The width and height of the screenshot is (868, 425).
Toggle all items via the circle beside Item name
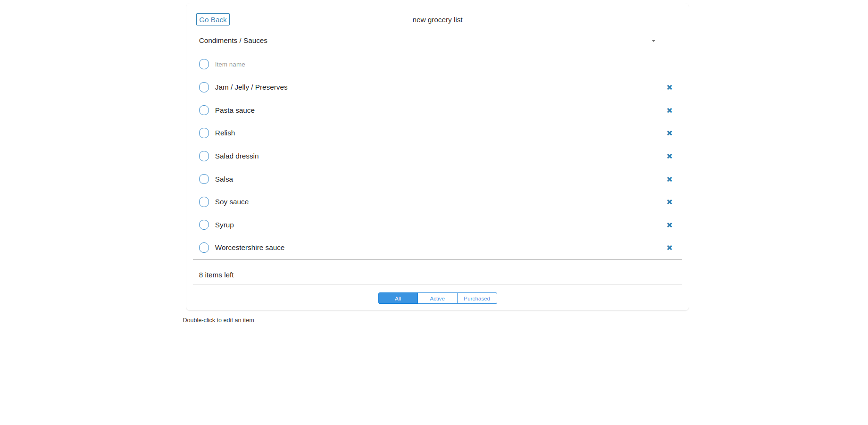(x=204, y=64)
